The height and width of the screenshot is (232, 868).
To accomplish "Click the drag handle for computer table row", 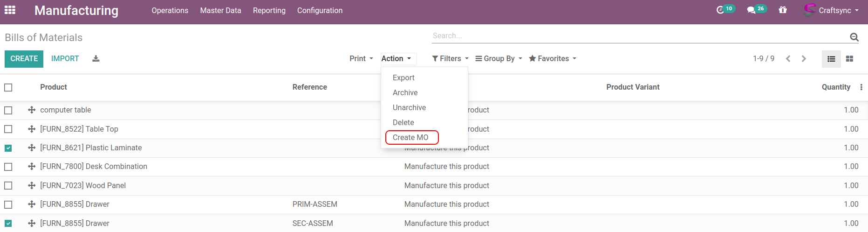I will click(32, 110).
